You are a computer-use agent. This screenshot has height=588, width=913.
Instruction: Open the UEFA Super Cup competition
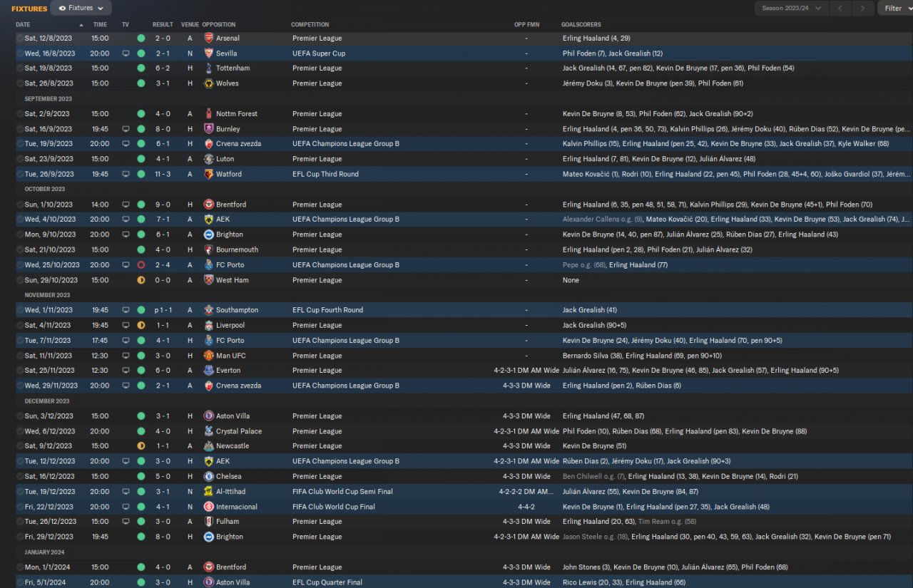[319, 53]
